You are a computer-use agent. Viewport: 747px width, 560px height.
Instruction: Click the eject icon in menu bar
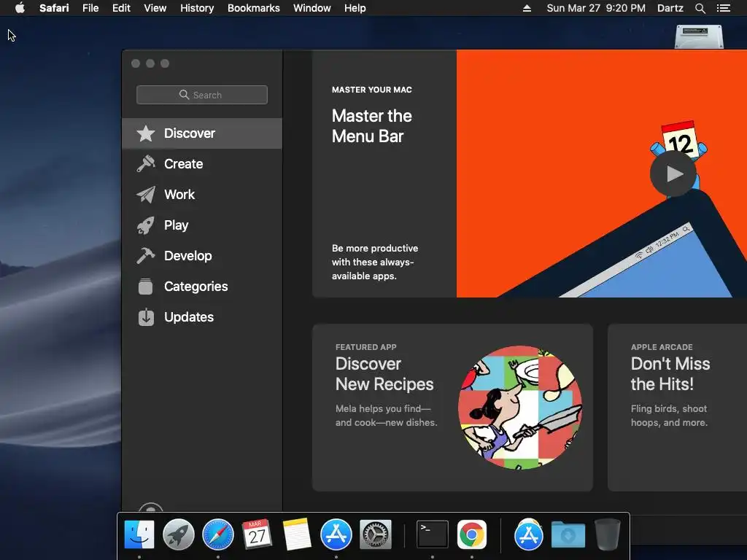click(x=527, y=8)
